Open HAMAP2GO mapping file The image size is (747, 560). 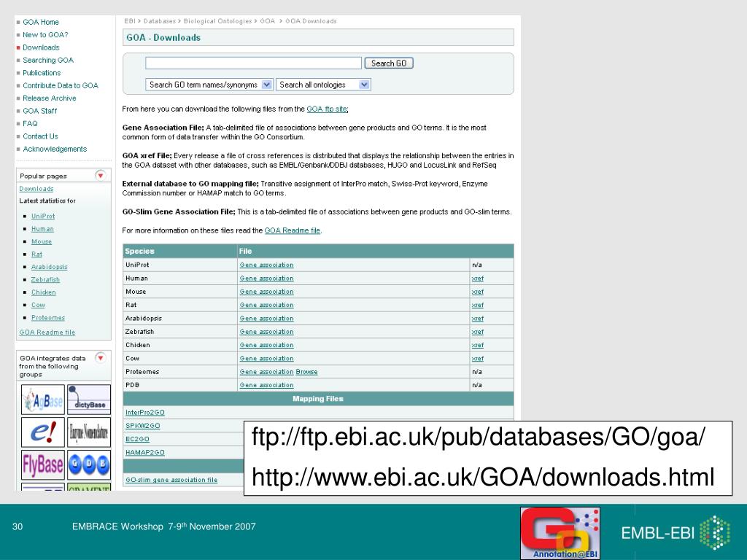[145, 452]
